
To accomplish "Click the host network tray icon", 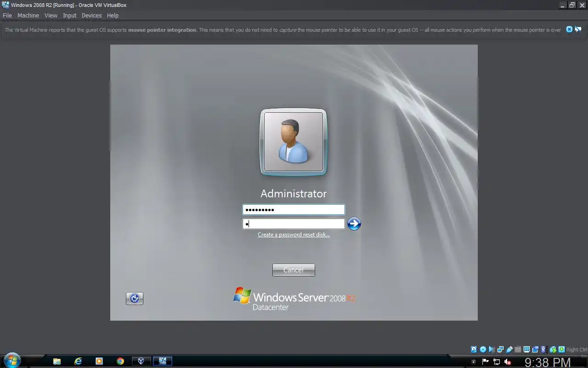I will click(x=497, y=362).
